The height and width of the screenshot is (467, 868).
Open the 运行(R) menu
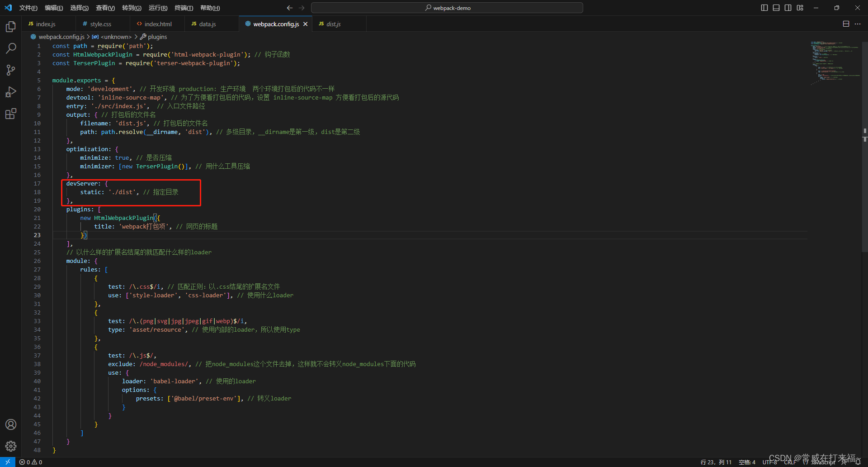pyautogui.click(x=158, y=8)
